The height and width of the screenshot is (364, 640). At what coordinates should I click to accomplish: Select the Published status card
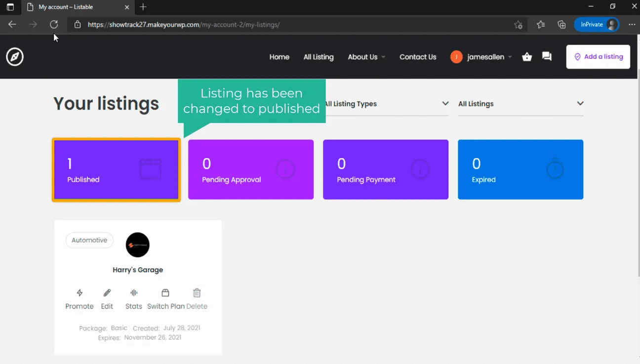(116, 170)
